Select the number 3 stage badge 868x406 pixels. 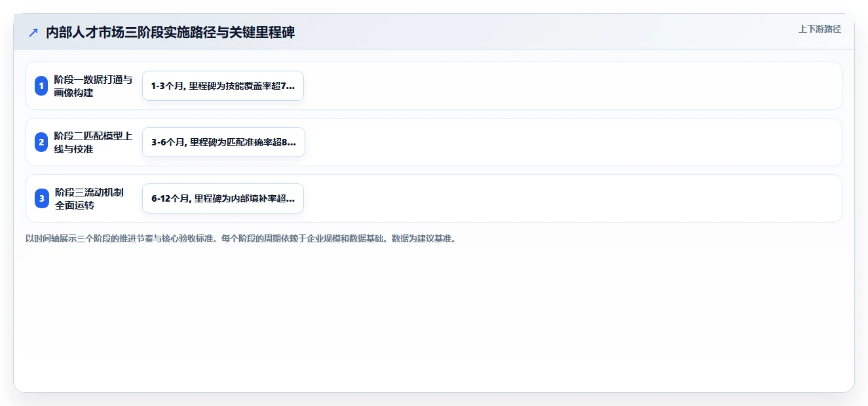coord(41,198)
